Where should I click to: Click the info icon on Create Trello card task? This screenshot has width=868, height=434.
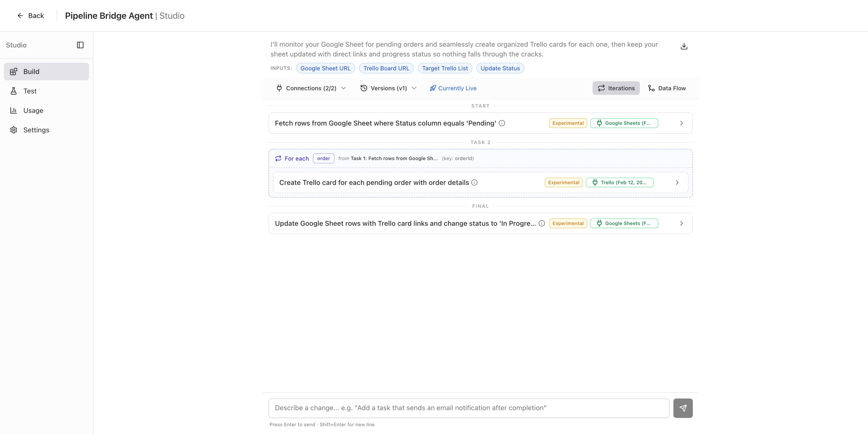(474, 182)
